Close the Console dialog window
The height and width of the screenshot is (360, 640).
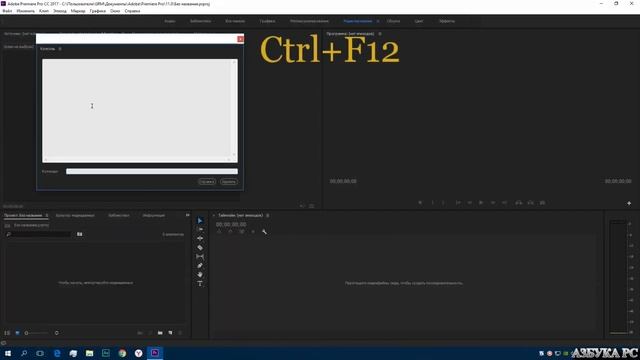[240, 39]
